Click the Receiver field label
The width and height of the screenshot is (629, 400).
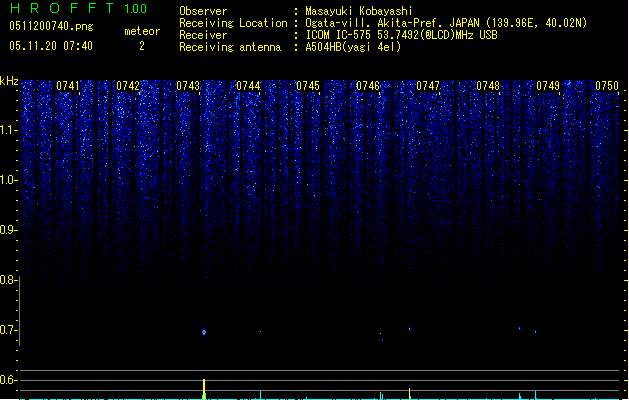click(203, 35)
